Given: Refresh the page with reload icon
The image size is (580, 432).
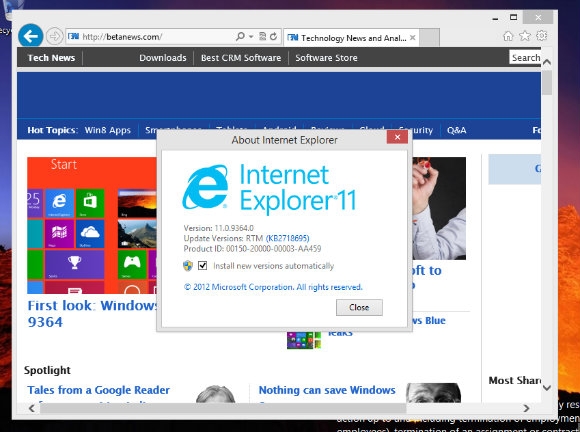Looking at the screenshot, I should pos(273,36).
